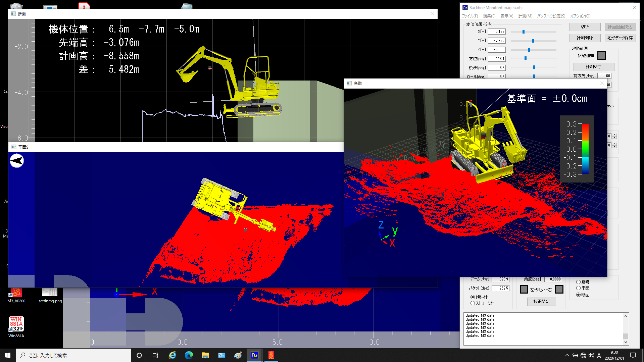The height and width of the screenshot is (362, 644).
Task: Open the 編集(E) menu
Action: [489, 16]
